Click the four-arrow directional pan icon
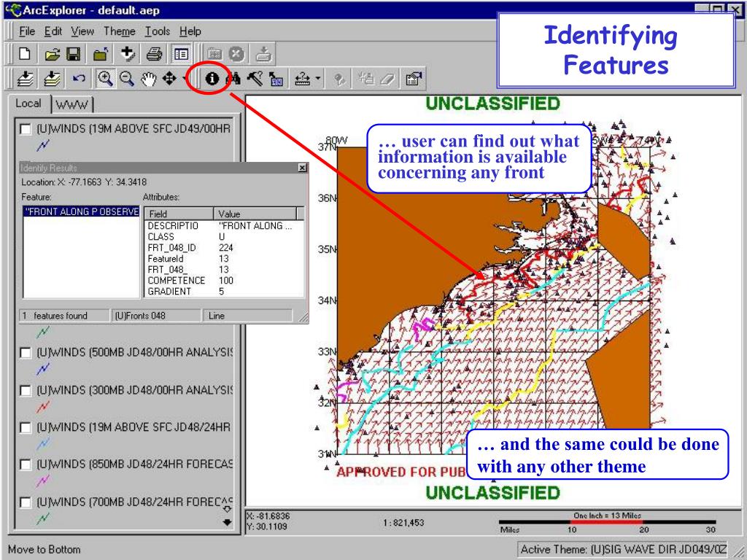 point(169,79)
